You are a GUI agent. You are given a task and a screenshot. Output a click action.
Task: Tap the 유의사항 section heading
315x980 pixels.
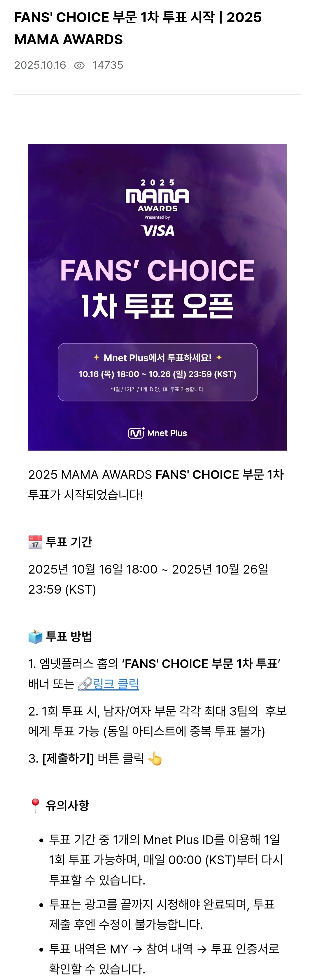[67, 805]
